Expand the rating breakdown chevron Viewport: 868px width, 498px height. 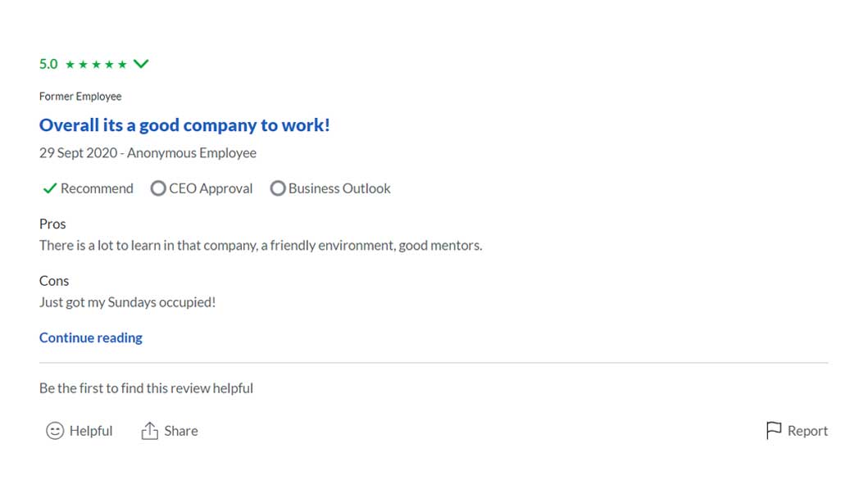[141, 64]
